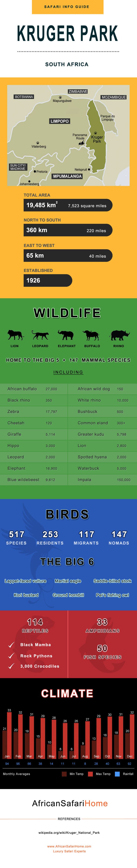Screen dimensions: 137x868
Task: Click the AfricanSafariHome logo text
Action: (70, 803)
